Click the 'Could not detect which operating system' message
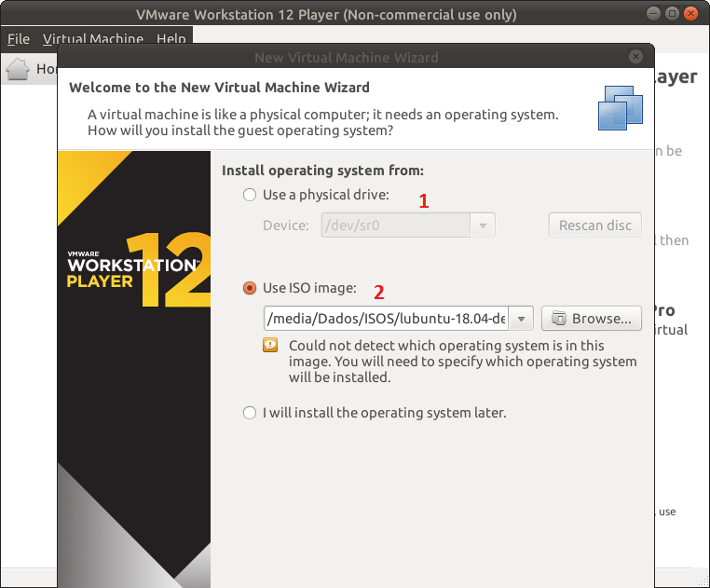The height and width of the screenshot is (588, 710). click(463, 362)
